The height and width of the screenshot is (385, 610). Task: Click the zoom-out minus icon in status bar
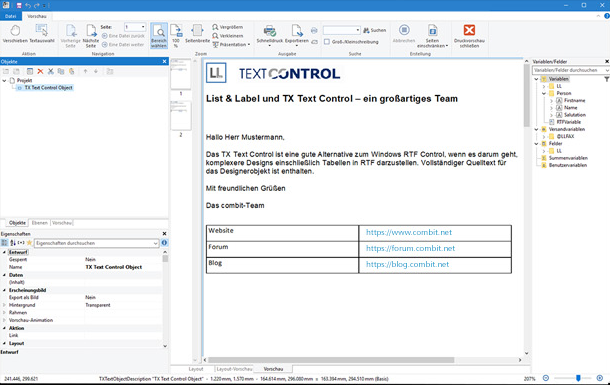[546, 378]
